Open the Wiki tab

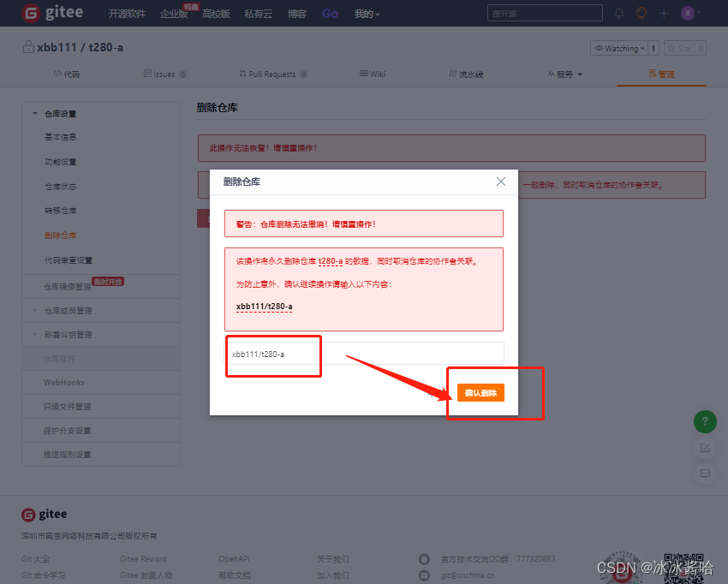(x=373, y=74)
